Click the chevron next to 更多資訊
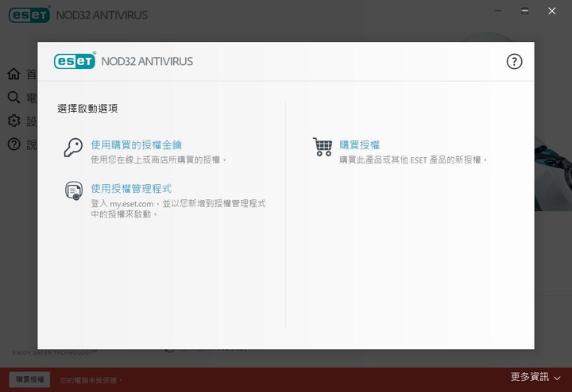The image size is (572, 392). (557, 379)
